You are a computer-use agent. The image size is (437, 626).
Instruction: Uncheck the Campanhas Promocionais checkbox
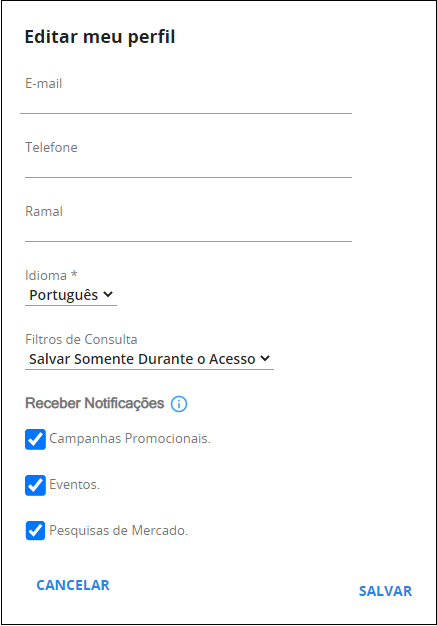click(36, 440)
